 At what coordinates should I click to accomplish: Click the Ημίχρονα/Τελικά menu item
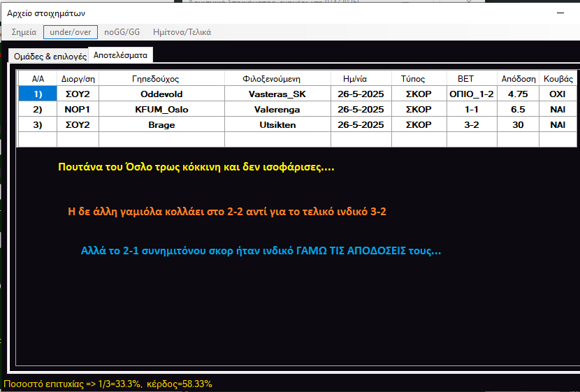coord(182,32)
